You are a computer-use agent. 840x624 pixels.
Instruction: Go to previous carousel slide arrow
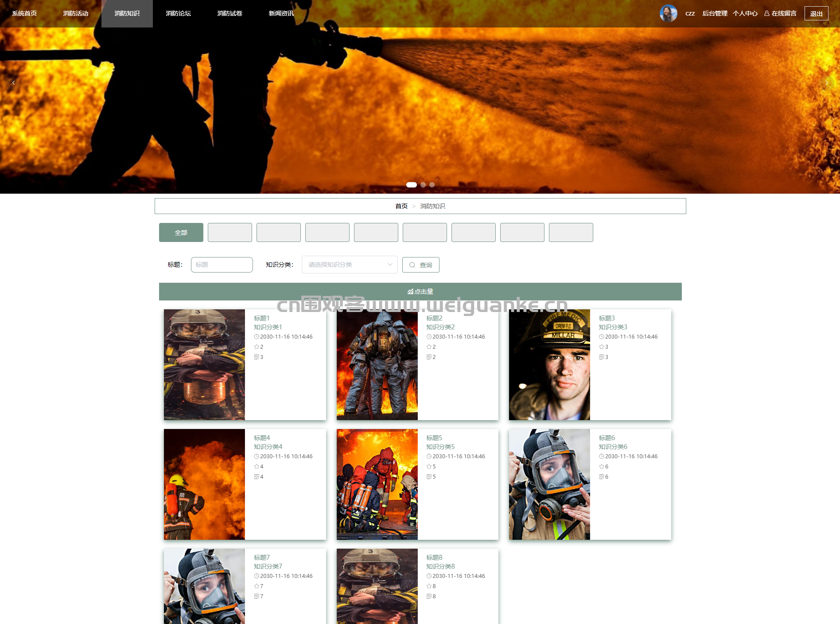pos(13,83)
